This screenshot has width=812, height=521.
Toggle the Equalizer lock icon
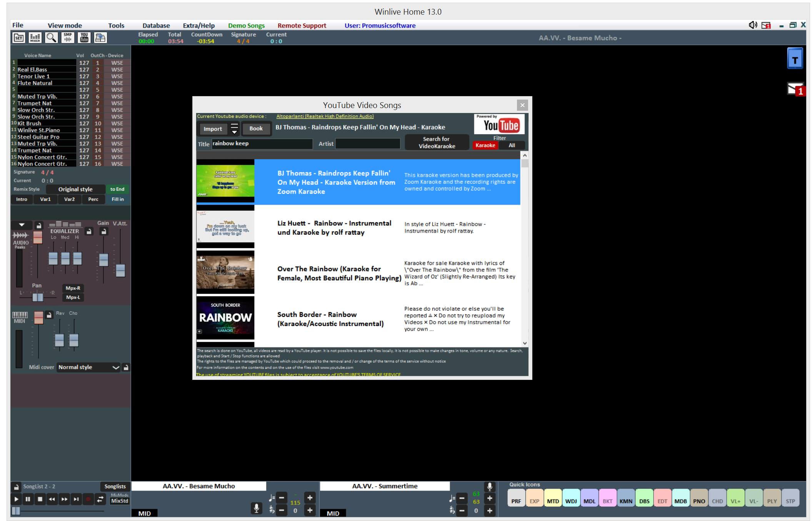coord(89,231)
